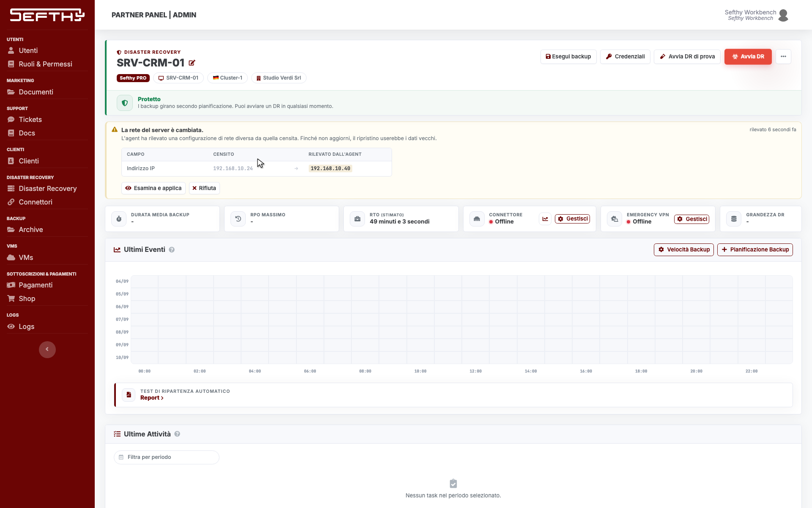Viewport: 812px width, 508px height.
Task: Click the Sefthy logo
Action: tap(47, 15)
